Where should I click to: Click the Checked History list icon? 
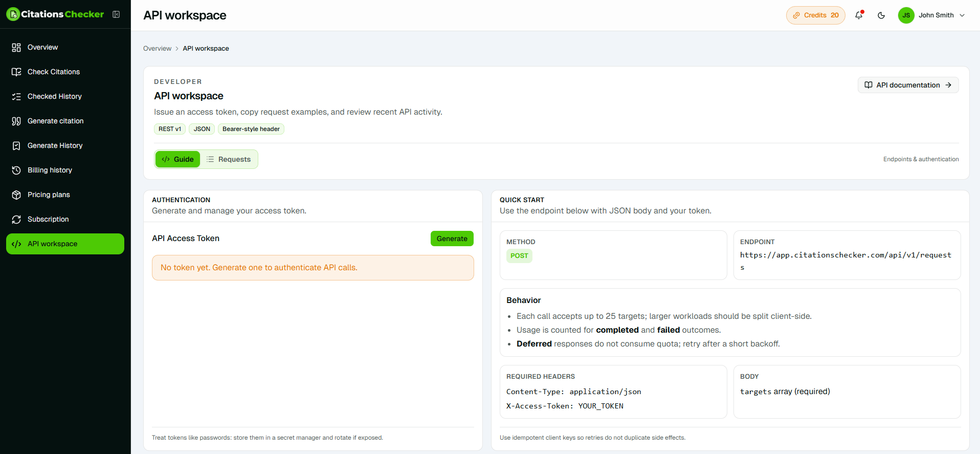[x=16, y=97]
